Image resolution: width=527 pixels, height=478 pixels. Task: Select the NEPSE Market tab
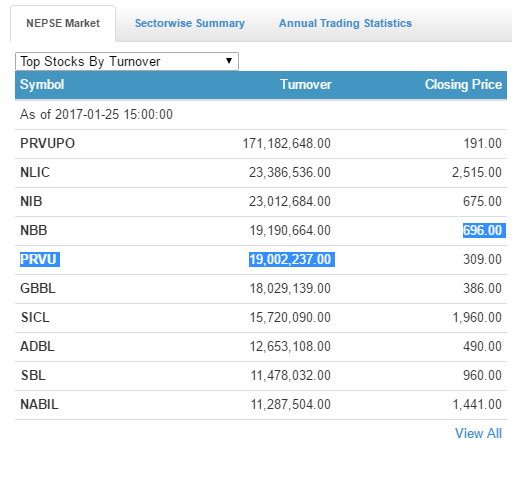(63, 23)
